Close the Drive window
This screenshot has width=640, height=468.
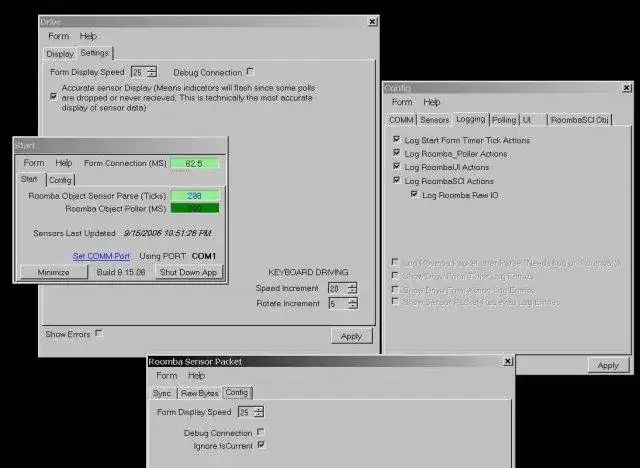pos(372,22)
